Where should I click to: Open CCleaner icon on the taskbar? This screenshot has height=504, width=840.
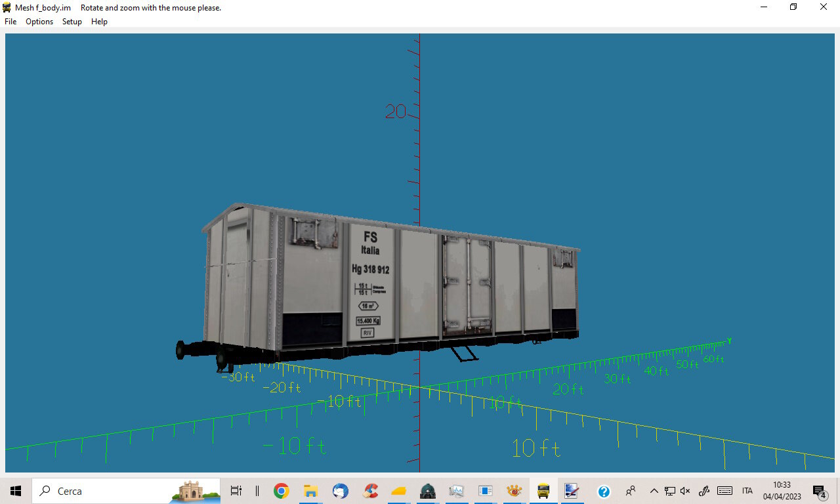coord(369,491)
